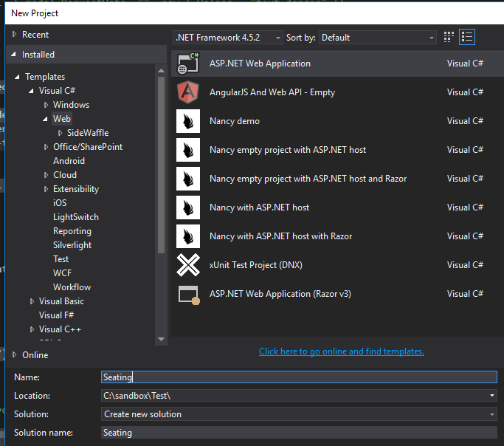Collapse the Visual C# tree node
The image size is (504, 446).
point(31,91)
